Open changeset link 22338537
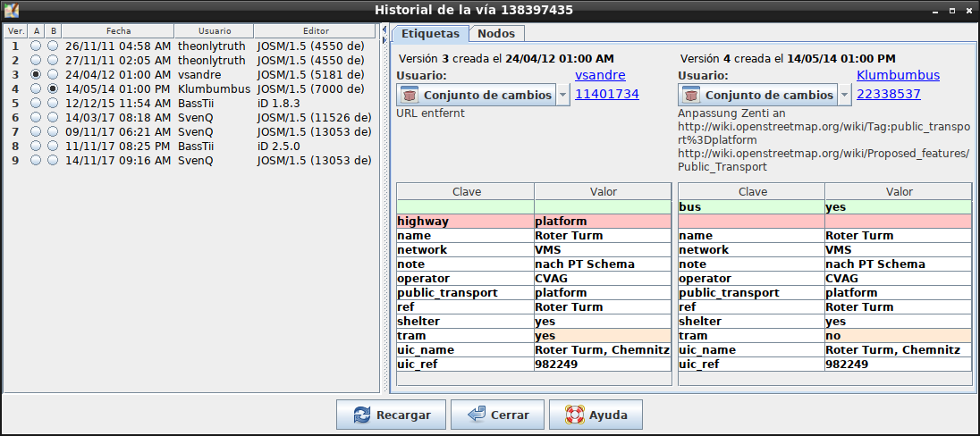 click(x=888, y=94)
